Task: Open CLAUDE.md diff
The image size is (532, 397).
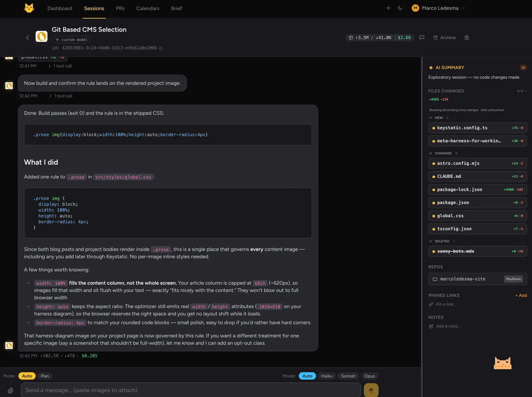Action: pos(478,177)
